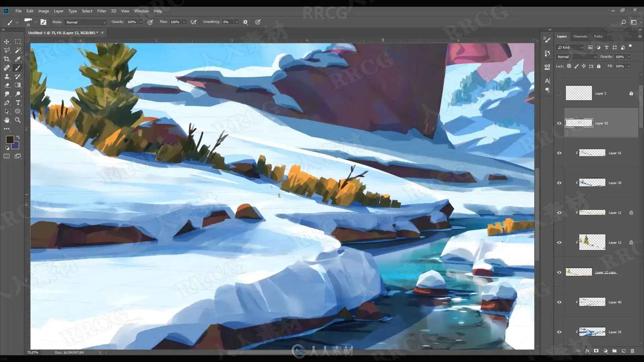This screenshot has height=362, width=644.
Task: Hide Layer 53
Action: coord(559,123)
